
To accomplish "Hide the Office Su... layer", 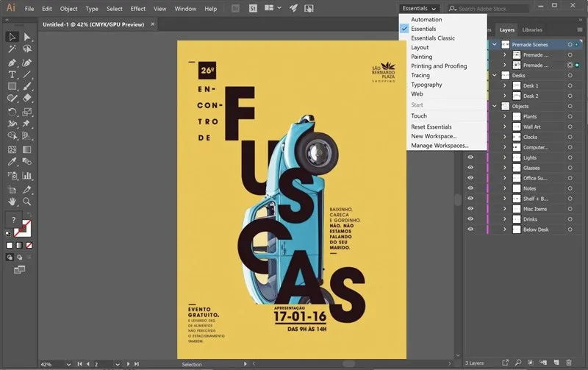I will pyautogui.click(x=470, y=178).
